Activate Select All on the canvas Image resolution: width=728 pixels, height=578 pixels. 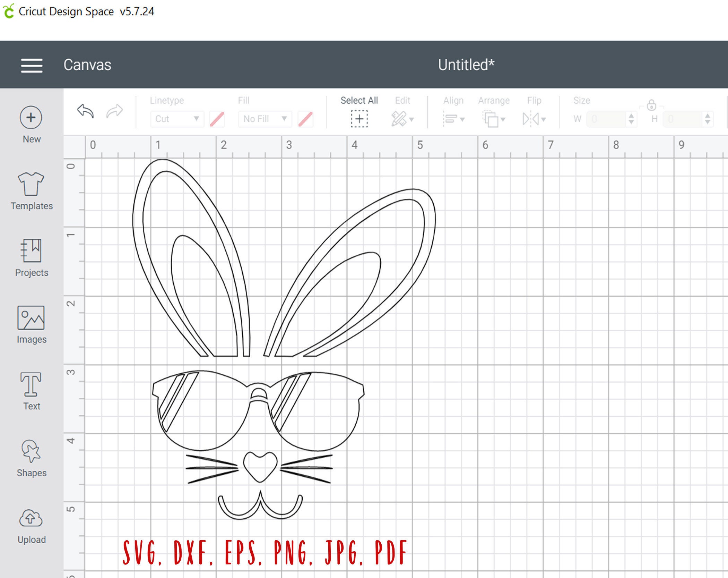pyautogui.click(x=359, y=118)
